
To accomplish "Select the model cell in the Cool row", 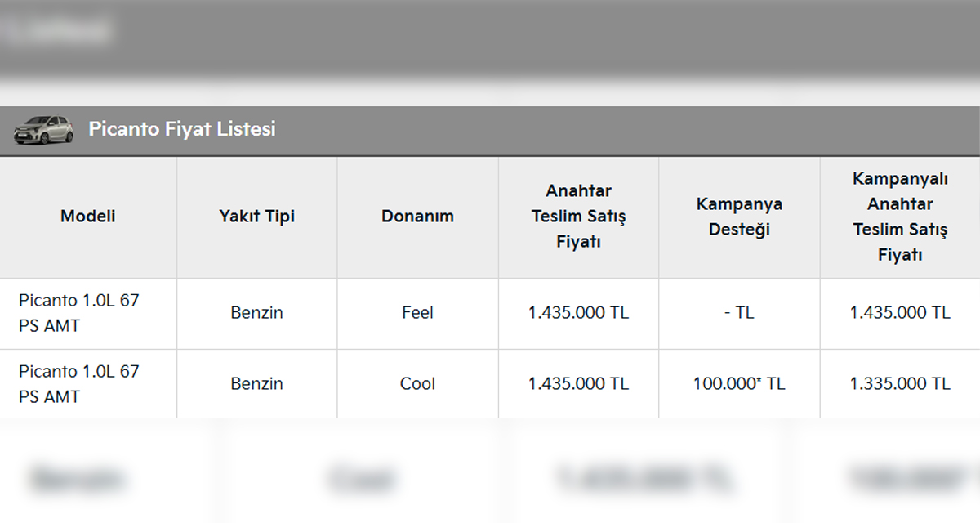I will (88, 384).
